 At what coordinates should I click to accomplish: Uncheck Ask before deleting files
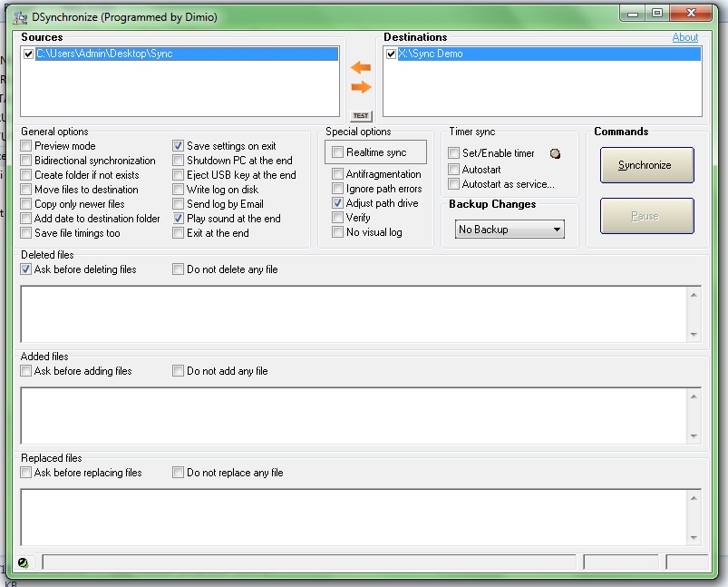click(26, 269)
